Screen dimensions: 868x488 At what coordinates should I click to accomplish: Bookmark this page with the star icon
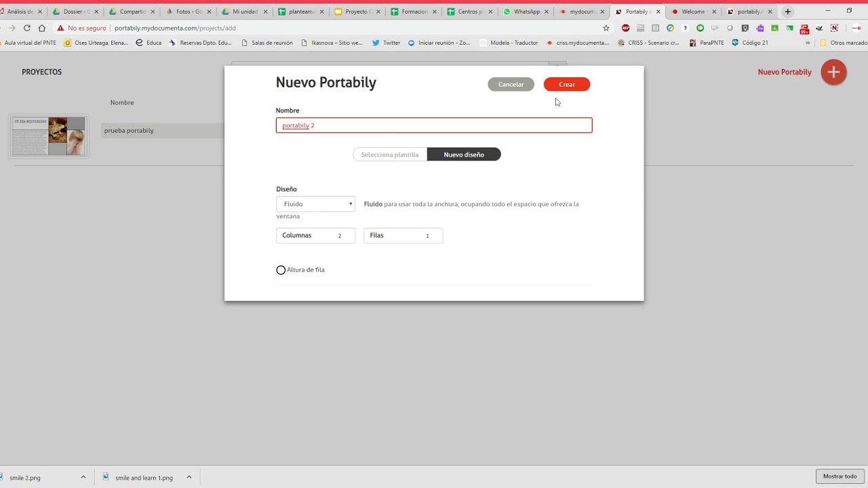pyautogui.click(x=606, y=28)
